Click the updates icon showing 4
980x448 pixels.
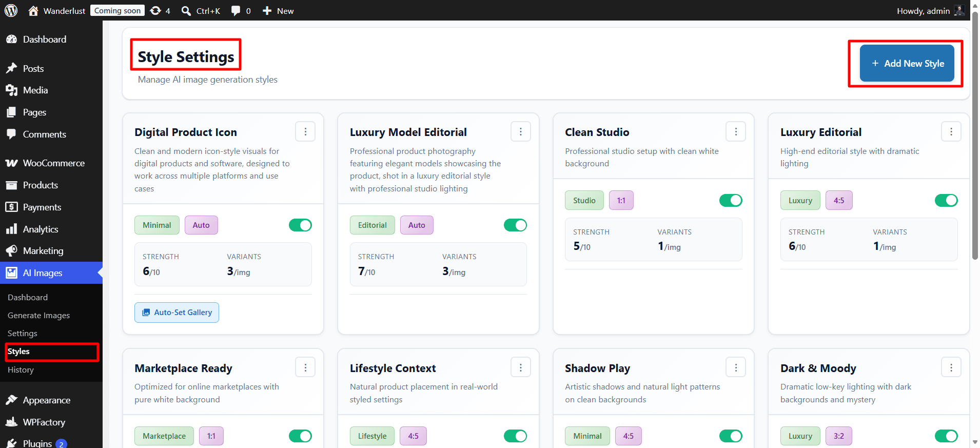tap(155, 10)
